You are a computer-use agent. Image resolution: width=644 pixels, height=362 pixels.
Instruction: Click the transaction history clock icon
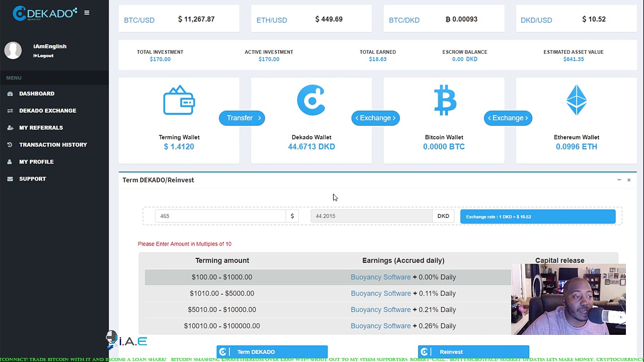pos(10,145)
